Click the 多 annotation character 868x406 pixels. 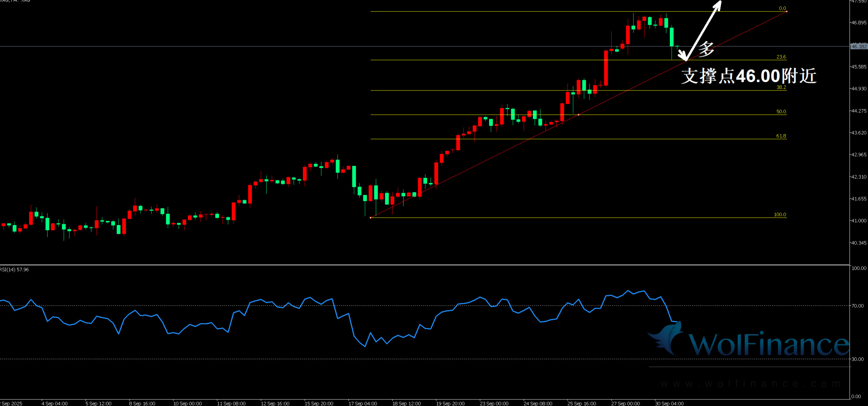point(706,49)
